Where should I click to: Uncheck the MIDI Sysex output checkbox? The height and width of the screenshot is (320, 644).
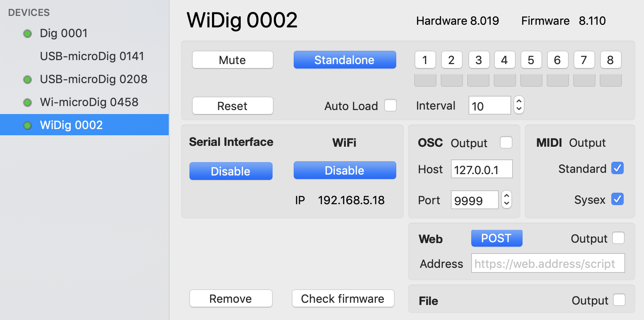tap(617, 199)
